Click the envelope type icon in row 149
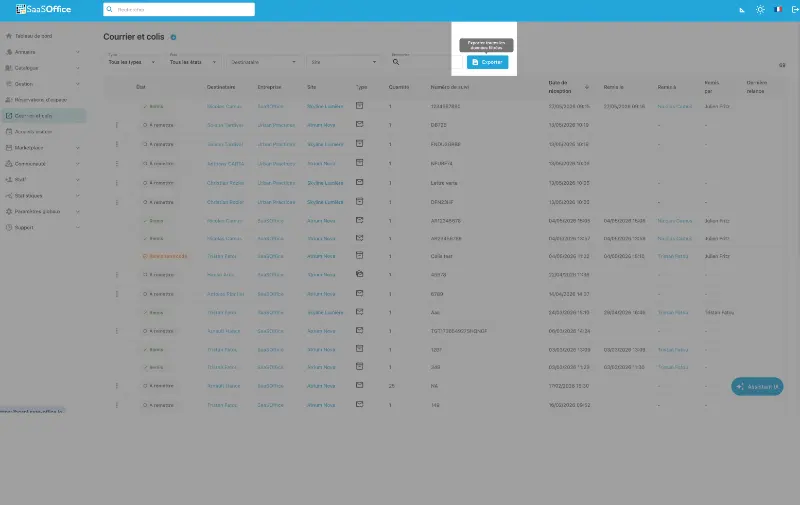Image resolution: width=800 pixels, height=505 pixels. [360, 405]
